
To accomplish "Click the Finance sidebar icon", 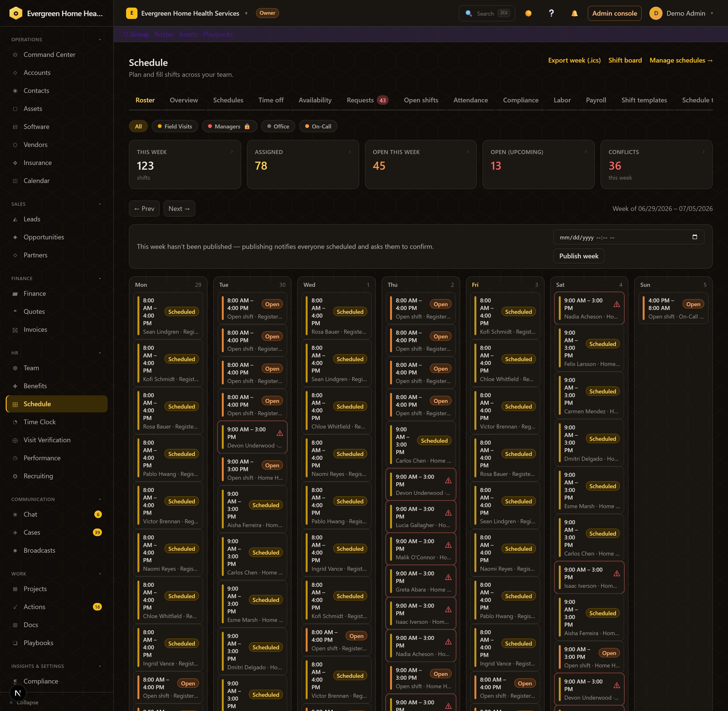I will (x=15, y=294).
